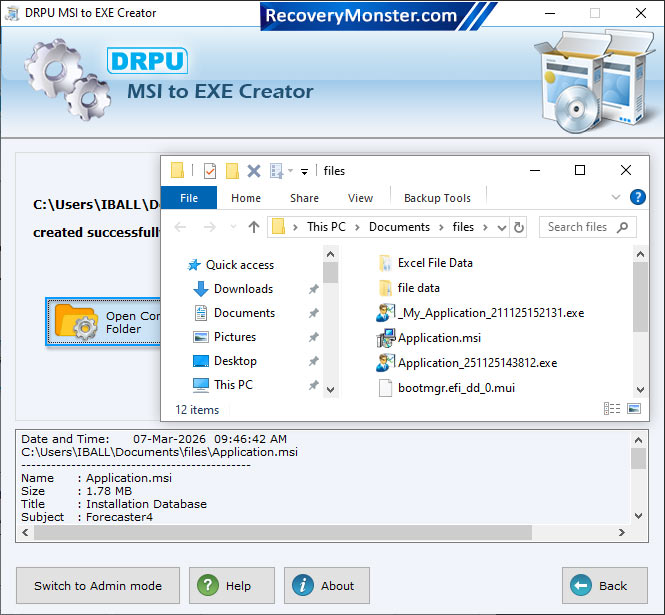Screen dimensions: 665x615
Task: Click the Properties icon in quick access toolbar
Action: [x=210, y=171]
